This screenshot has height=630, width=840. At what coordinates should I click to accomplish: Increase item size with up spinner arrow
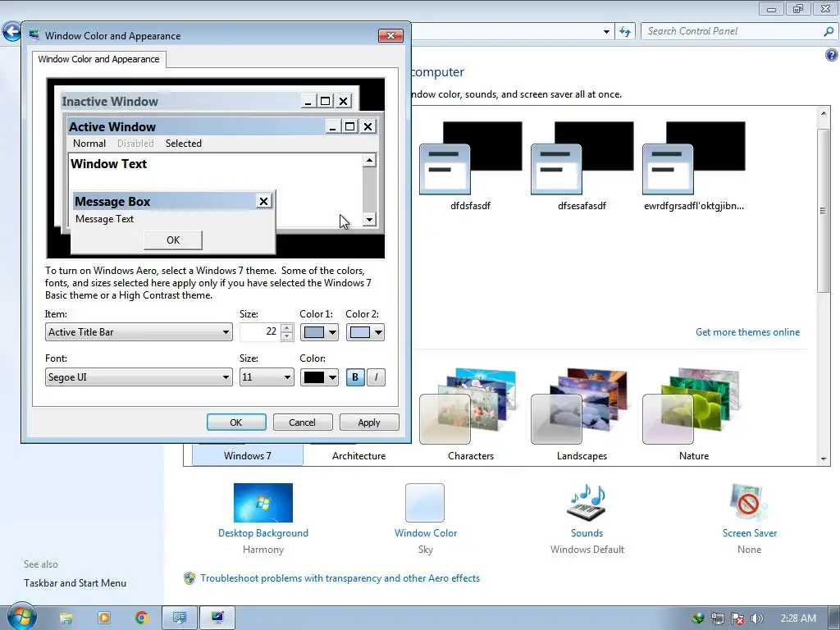[286, 328]
